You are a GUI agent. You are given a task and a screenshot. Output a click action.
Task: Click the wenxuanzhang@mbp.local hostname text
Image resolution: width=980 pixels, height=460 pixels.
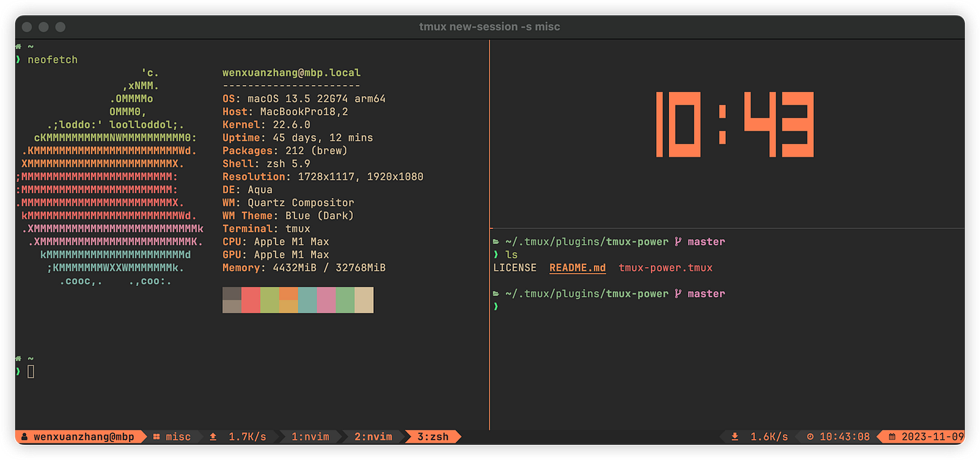(x=291, y=72)
